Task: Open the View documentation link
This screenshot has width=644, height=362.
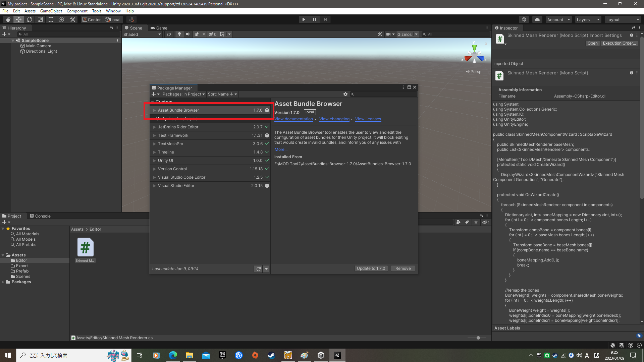Action: click(x=293, y=119)
